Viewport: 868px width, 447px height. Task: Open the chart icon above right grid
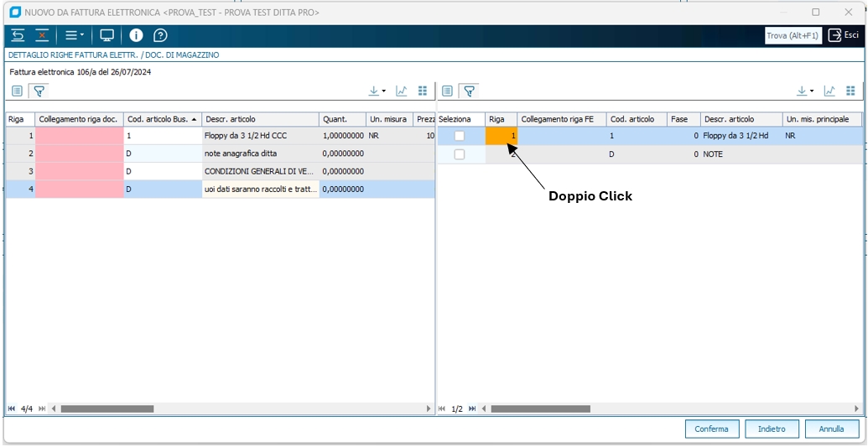coord(829,91)
